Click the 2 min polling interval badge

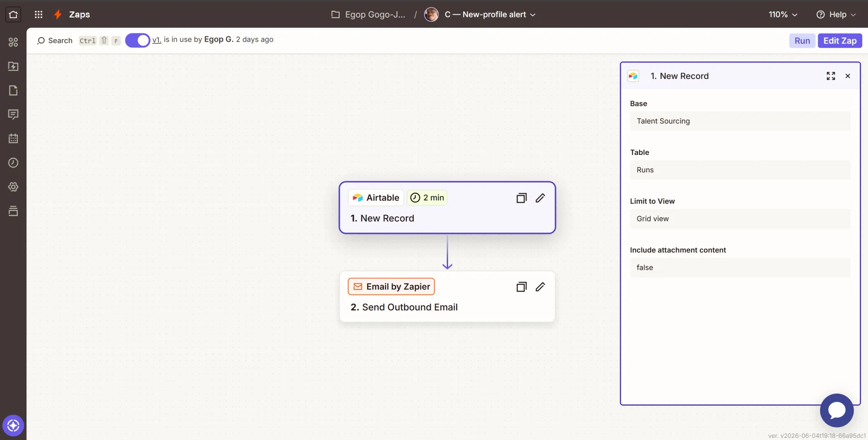pyautogui.click(x=427, y=198)
